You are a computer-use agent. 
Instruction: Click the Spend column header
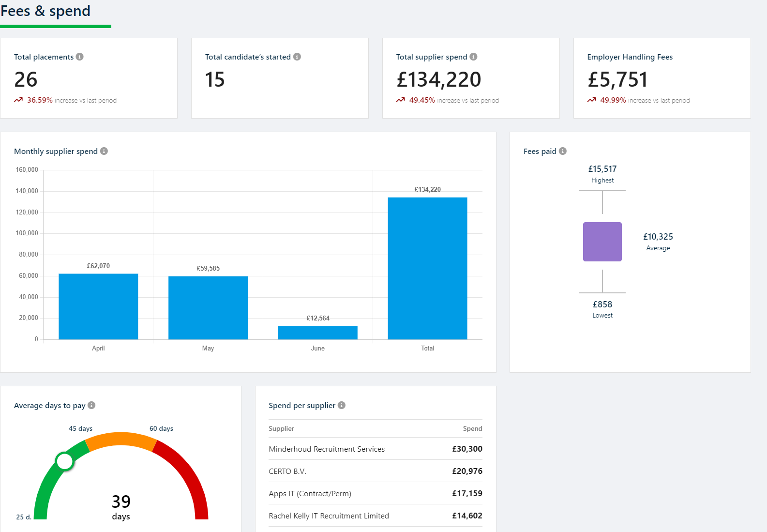472,428
